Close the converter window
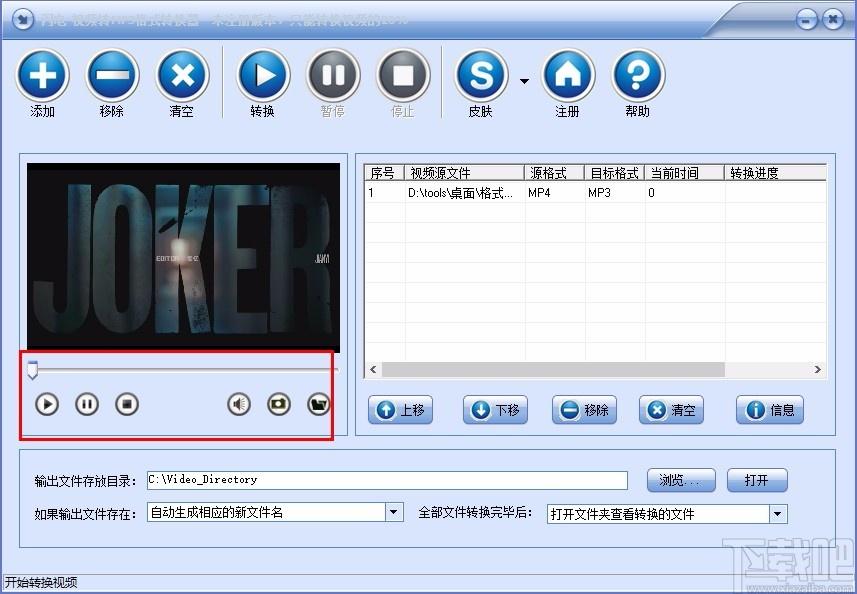The image size is (857, 594). (x=833, y=21)
